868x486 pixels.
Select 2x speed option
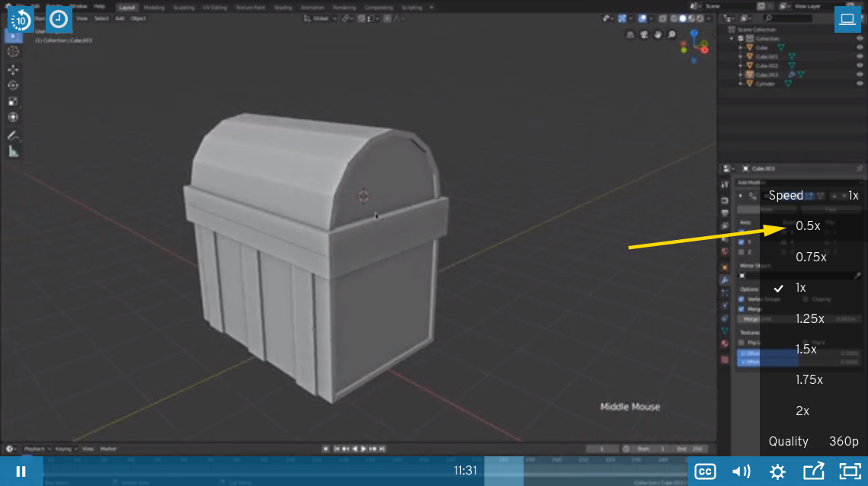tap(802, 411)
